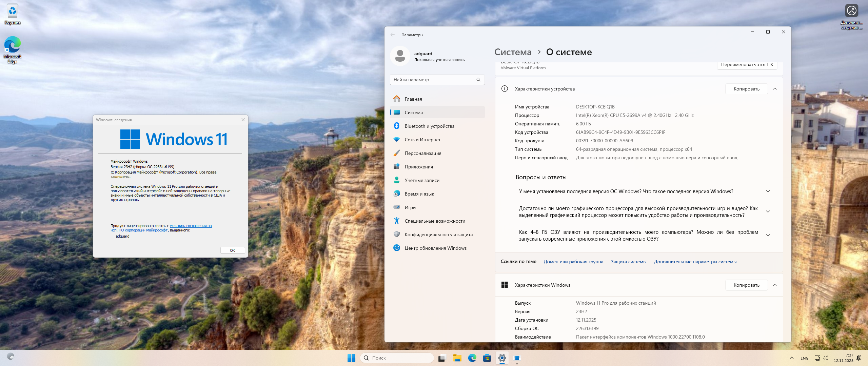868x366 pixels.
Task: Open Дополнительные параметры системы link
Action: pyautogui.click(x=695, y=262)
